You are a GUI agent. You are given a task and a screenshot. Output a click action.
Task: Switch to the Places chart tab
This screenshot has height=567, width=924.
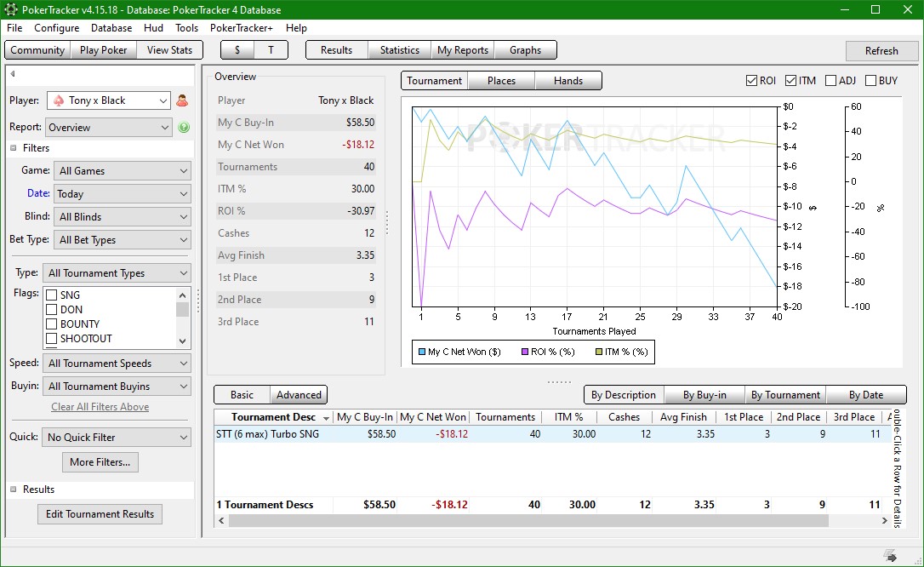[x=501, y=81]
